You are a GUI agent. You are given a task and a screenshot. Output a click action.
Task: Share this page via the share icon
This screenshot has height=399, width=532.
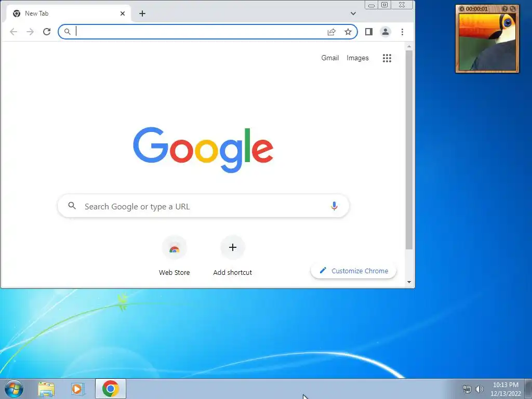[331, 32]
